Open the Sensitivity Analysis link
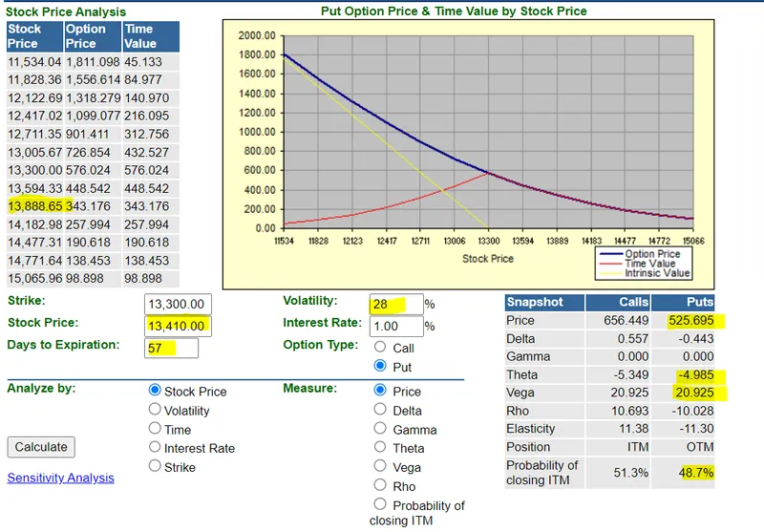Viewport: 764px width, 532px height. pos(60,478)
